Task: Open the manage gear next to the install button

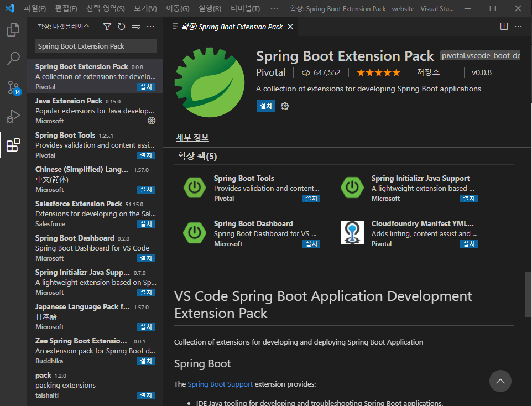Action: (x=284, y=106)
